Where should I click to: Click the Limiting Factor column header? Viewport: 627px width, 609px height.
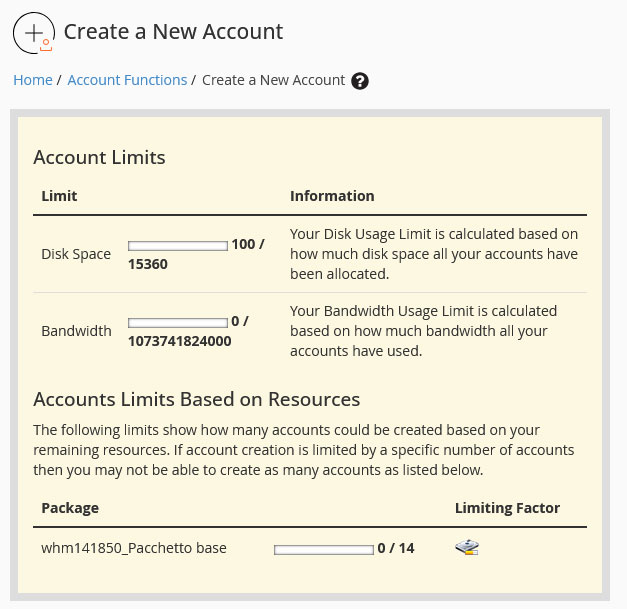(x=507, y=508)
